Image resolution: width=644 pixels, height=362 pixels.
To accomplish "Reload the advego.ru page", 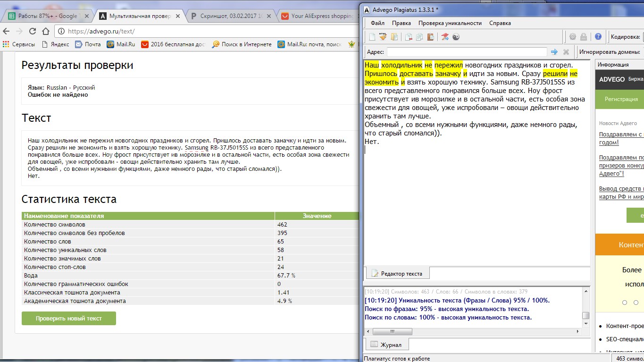I will pyautogui.click(x=33, y=31).
